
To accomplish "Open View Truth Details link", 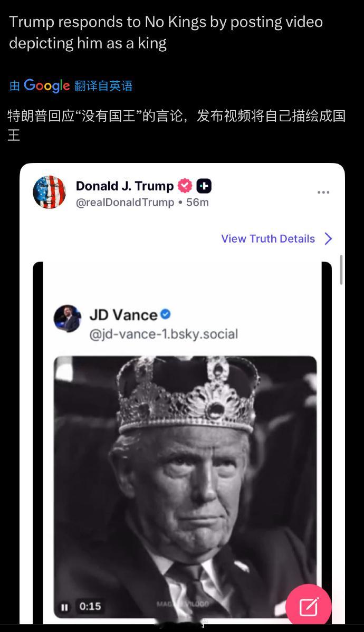I will point(268,238).
